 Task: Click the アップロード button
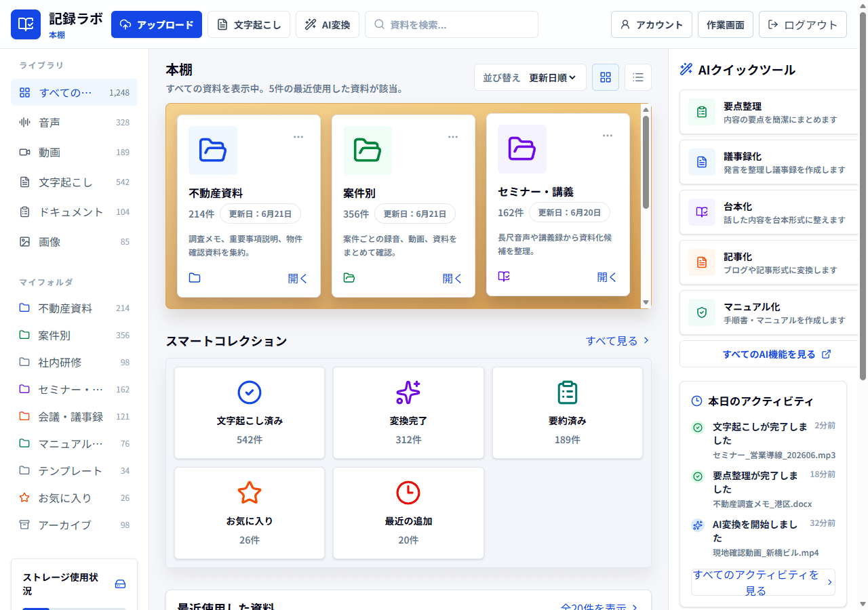point(157,24)
